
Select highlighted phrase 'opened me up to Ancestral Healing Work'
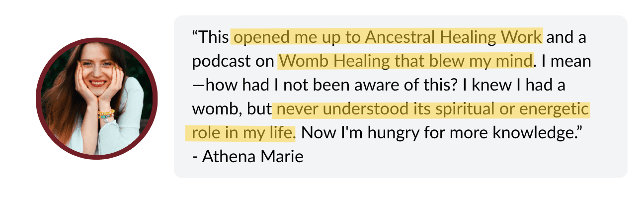388,37
